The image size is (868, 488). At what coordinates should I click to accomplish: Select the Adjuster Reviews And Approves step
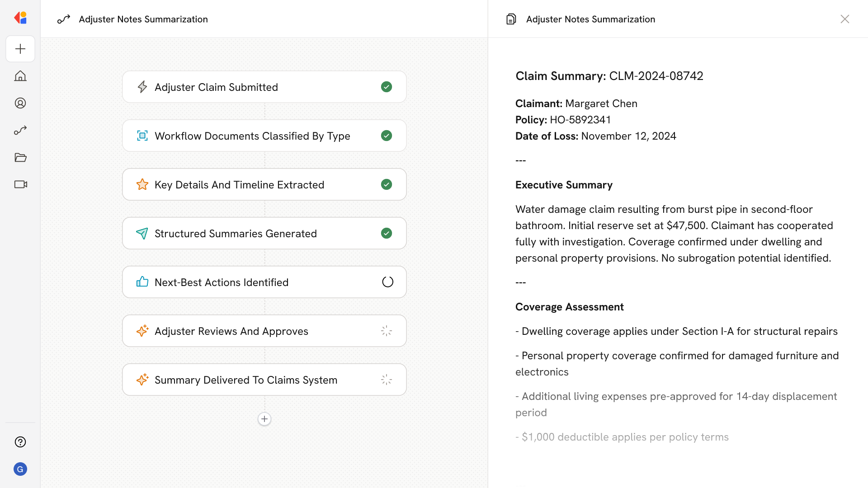pyautogui.click(x=231, y=331)
